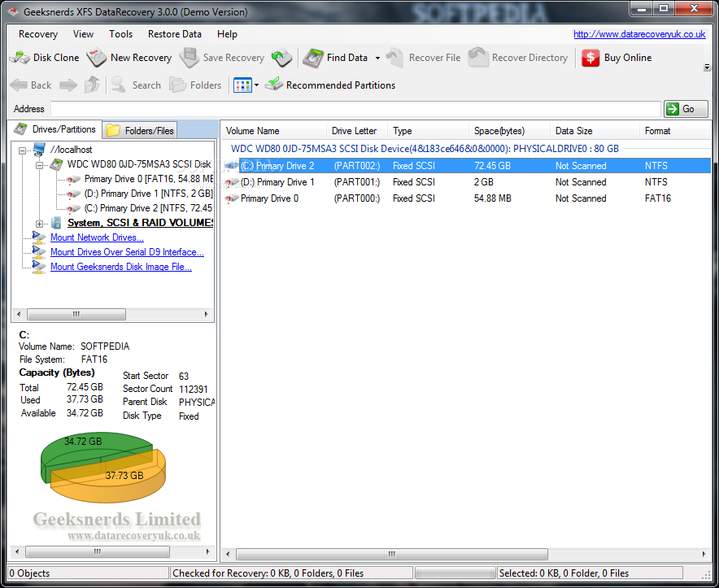Click the green arrow disk icon beside Save Recovery

coord(281,58)
